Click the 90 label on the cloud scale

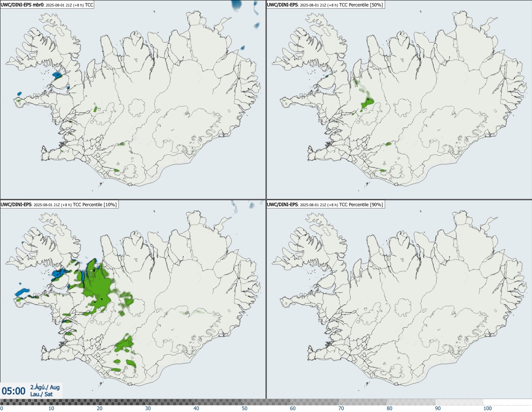tap(438, 408)
